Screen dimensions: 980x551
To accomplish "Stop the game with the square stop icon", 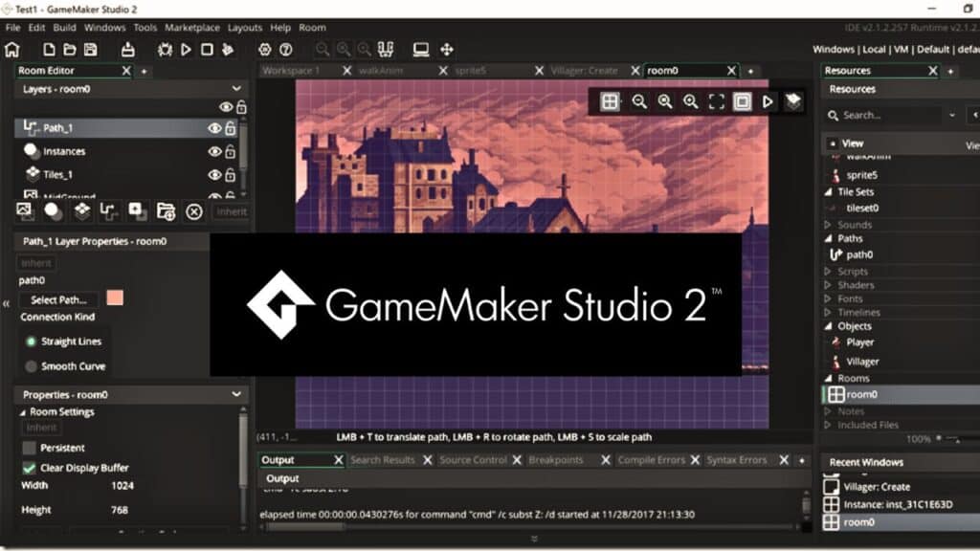I will 207,50.
